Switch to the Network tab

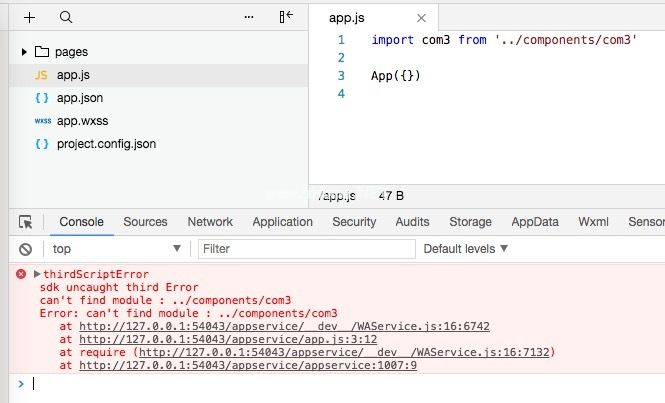[210, 222]
